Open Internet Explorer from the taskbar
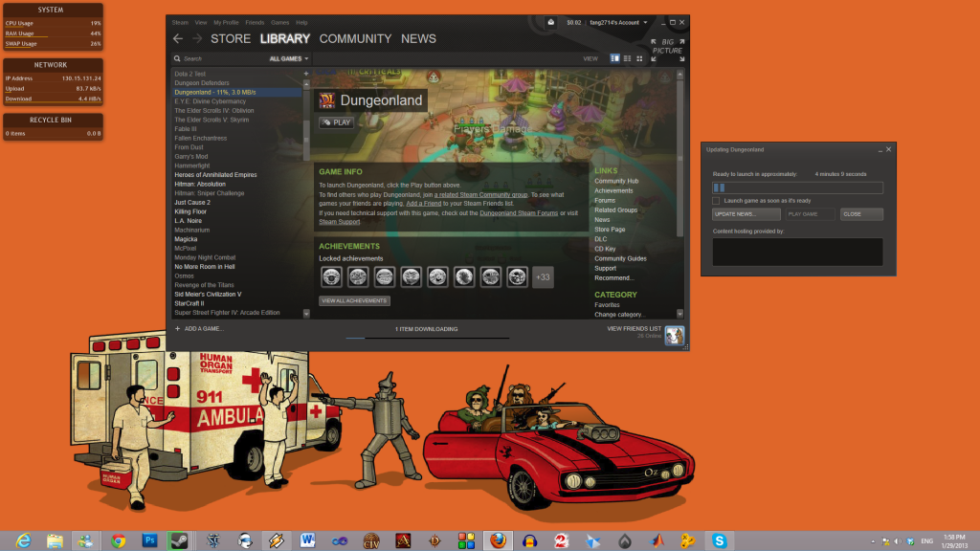 click(23, 541)
